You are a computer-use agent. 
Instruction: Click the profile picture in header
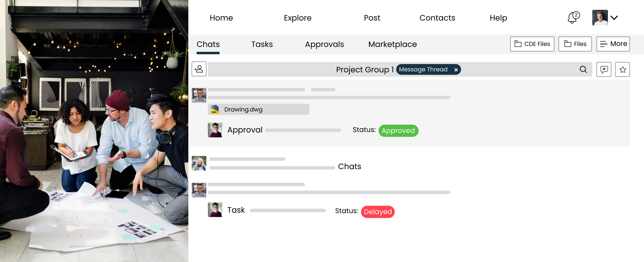[600, 18]
